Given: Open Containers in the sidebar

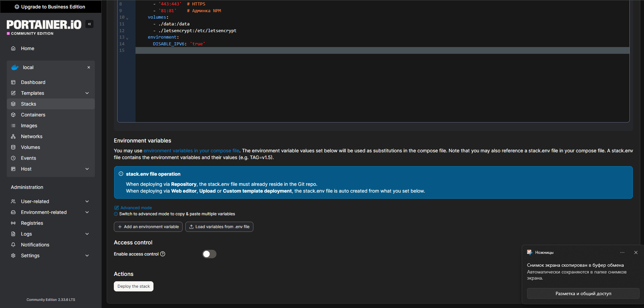Looking at the screenshot, I should (51, 115).
